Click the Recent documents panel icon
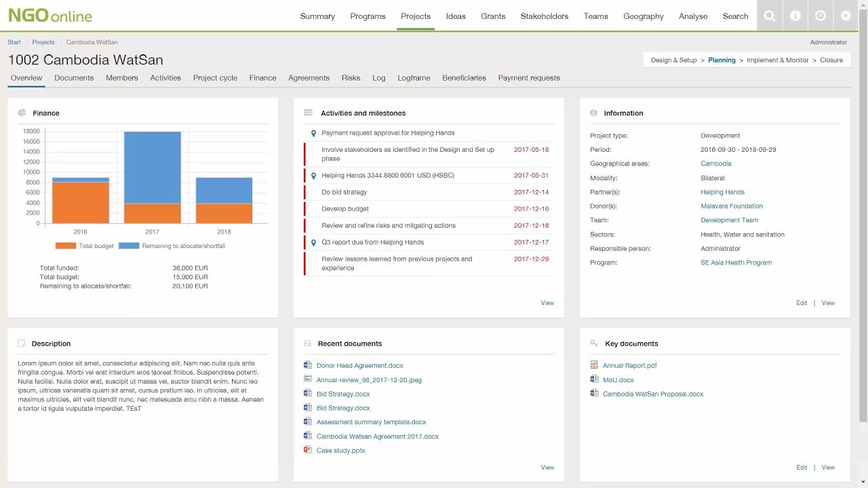 308,344
